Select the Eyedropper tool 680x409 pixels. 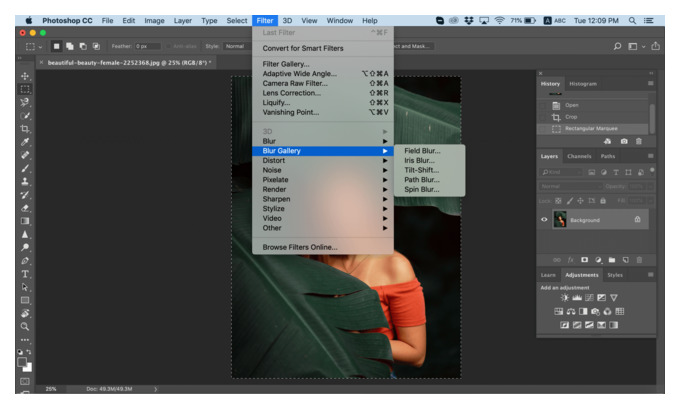(x=25, y=142)
